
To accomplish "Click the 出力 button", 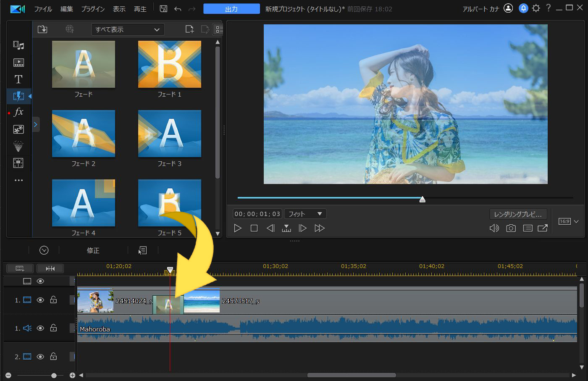I will tap(231, 9).
